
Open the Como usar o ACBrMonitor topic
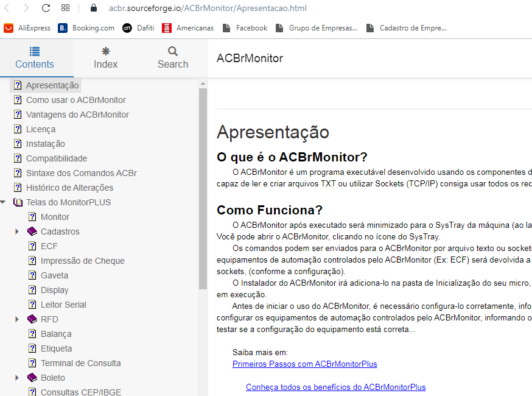pyautogui.click(x=76, y=100)
